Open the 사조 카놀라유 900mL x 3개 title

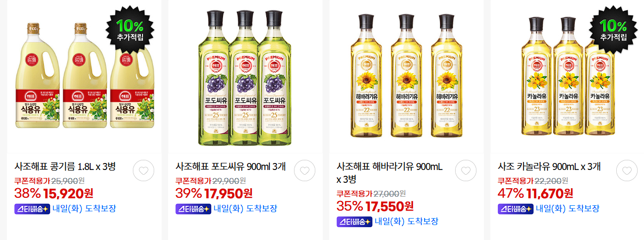click(549, 166)
